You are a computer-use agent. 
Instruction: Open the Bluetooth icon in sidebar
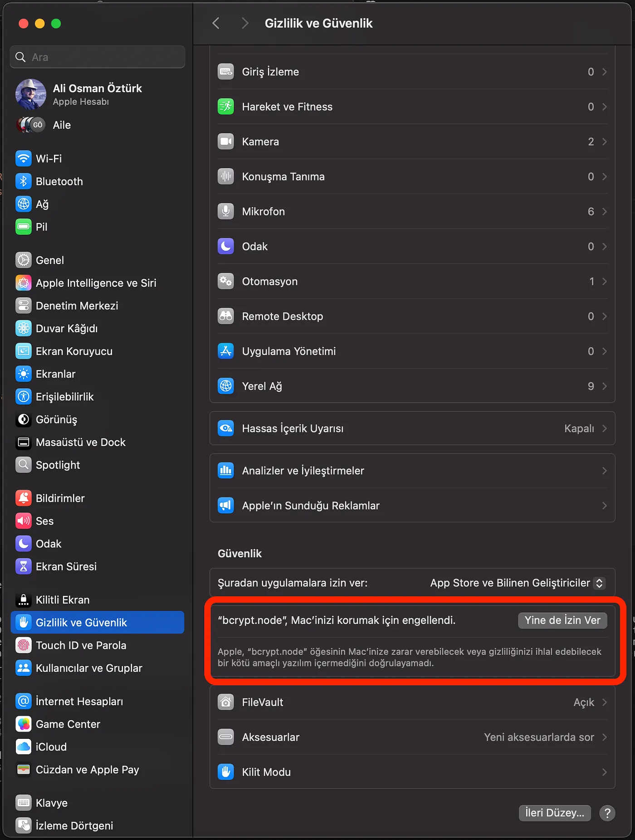[24, 182]
